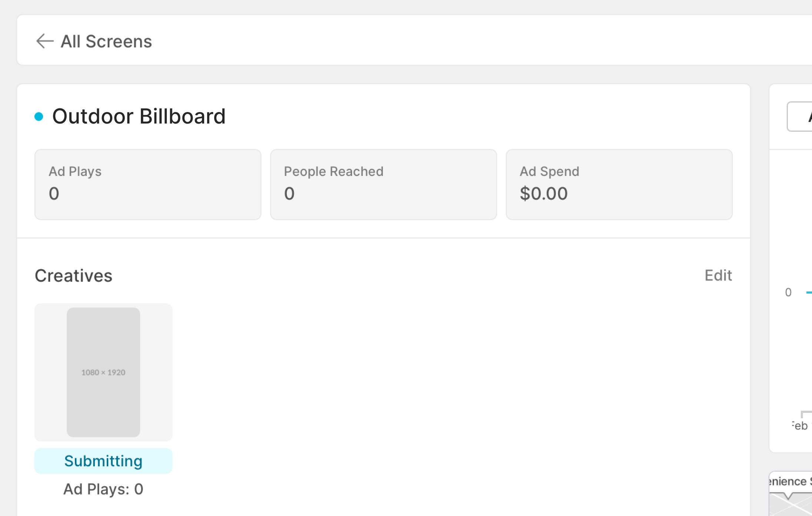Click the 0 value on chart y-axis
The height and width of the screenshot is (516, 812).
pos(788,293)
